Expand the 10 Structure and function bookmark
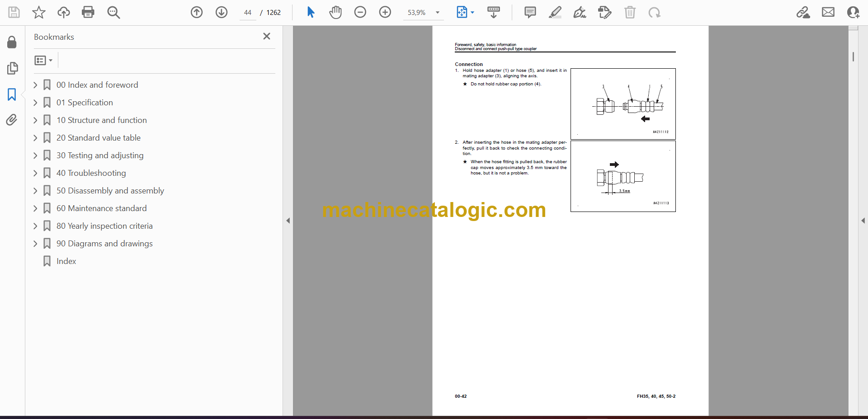 (x=35, y=120)
